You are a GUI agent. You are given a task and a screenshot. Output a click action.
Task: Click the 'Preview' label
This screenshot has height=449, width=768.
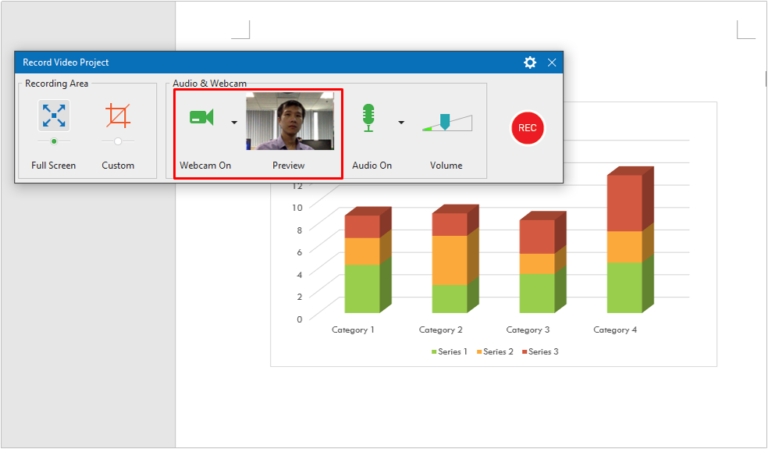coord(288,165)
